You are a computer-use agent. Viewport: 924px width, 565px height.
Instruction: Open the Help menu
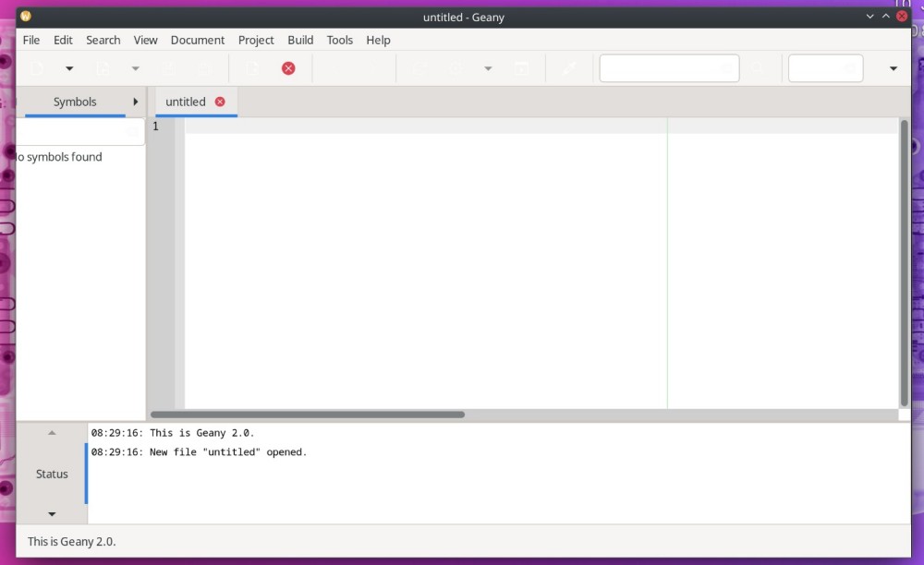pos(378,40)
